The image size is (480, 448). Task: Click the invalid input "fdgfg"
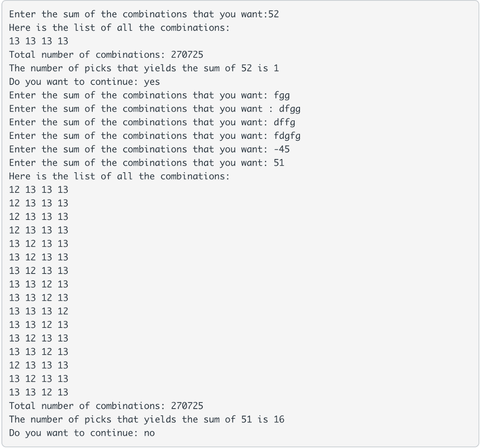pyautogui.click(x=287, y=136)
